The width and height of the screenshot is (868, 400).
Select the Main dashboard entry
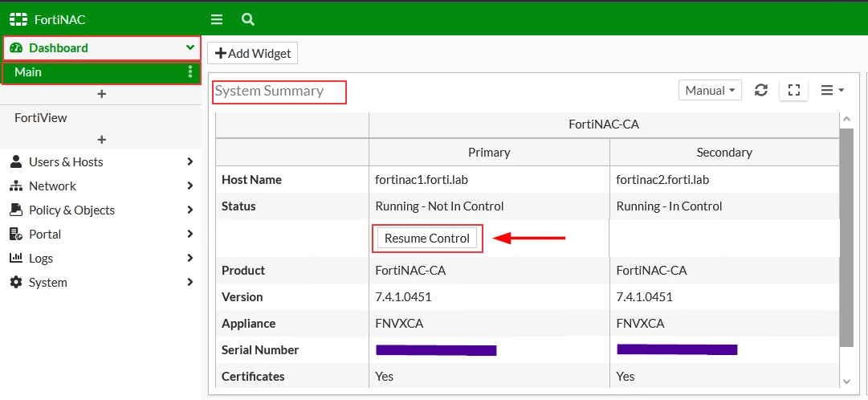point(101,73)
